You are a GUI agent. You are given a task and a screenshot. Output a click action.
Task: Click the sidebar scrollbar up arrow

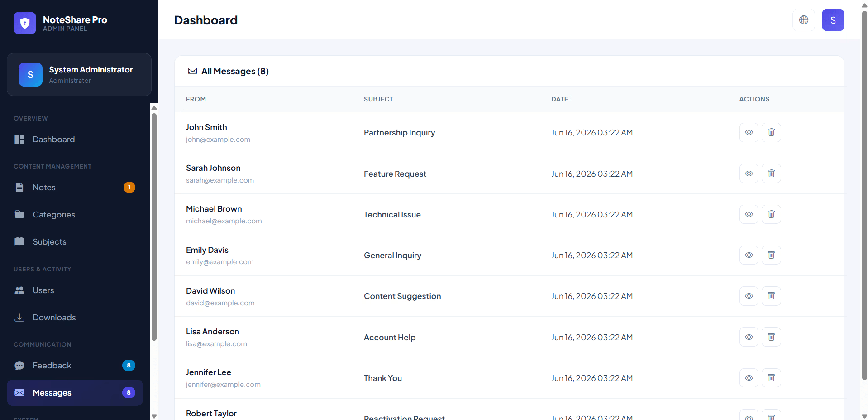coord(154,108)
